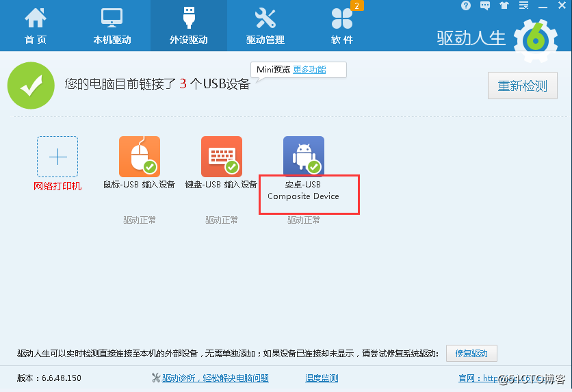This screenshot has height=392, width=572.
Task: Open 驱动管理 tab
Action: (265, 26)
